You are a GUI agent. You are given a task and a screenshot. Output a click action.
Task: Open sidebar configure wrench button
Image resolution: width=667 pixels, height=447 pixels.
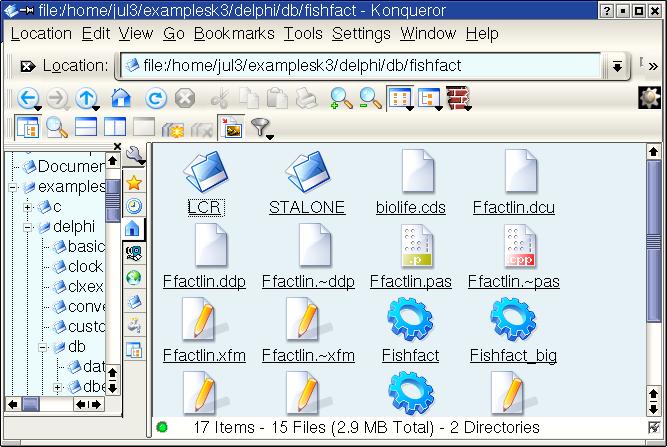pyautogui.click(x=135, y=156)
